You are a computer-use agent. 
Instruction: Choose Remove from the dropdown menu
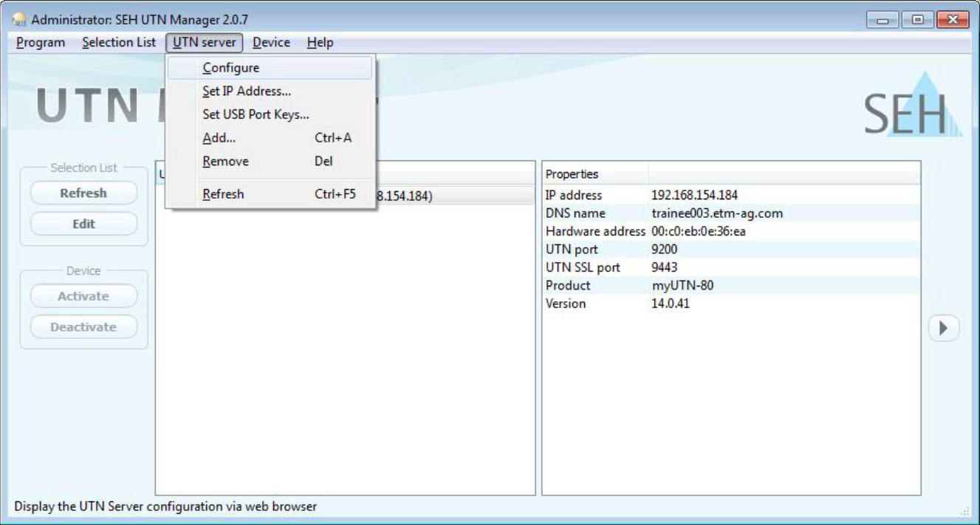(225, 161)
